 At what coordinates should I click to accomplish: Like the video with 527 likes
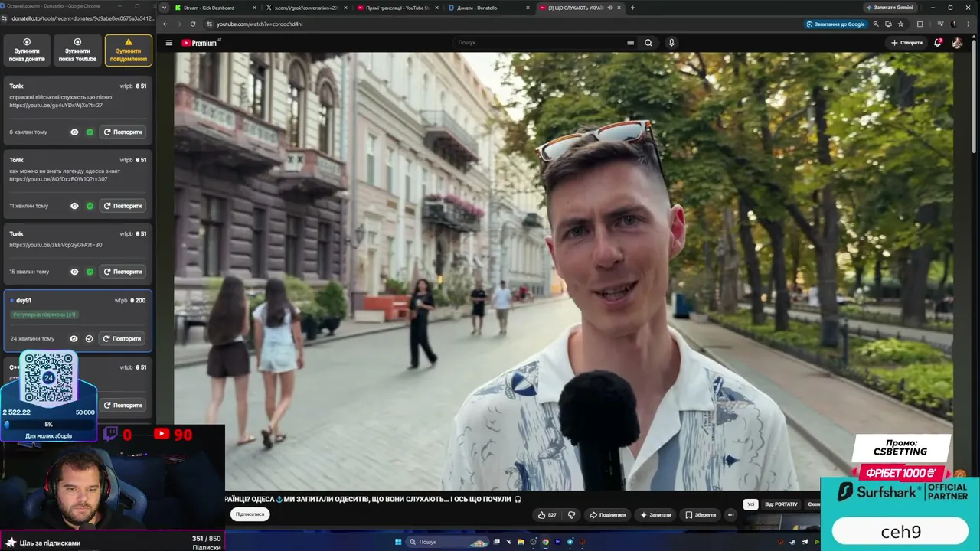point(547,515)
